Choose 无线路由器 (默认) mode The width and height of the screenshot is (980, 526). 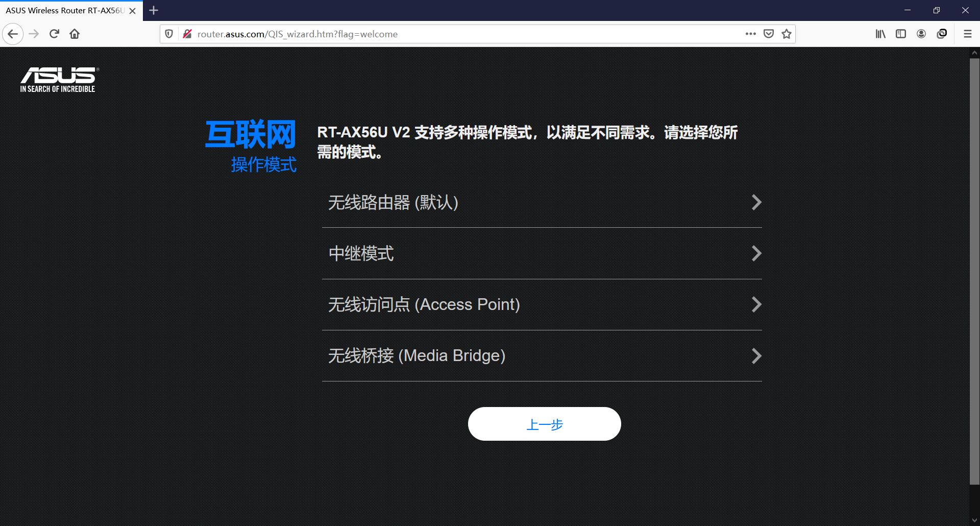click(x=542, y=202)
